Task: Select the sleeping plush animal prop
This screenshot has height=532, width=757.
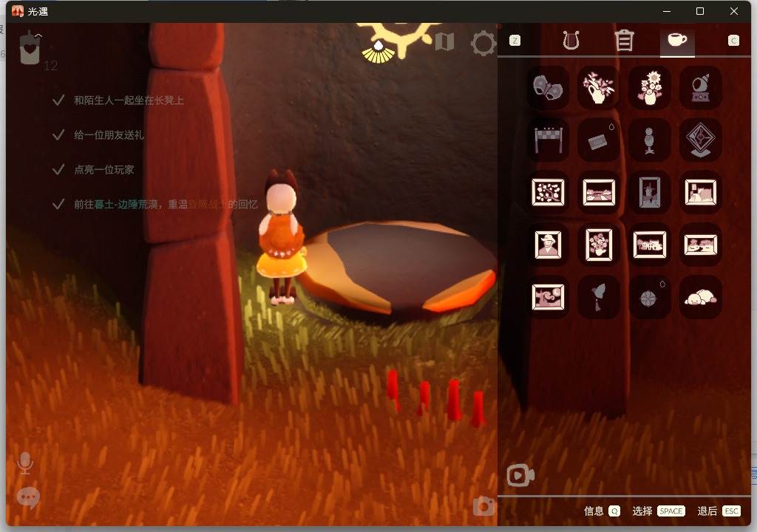Action: click(x=701, y=296)
